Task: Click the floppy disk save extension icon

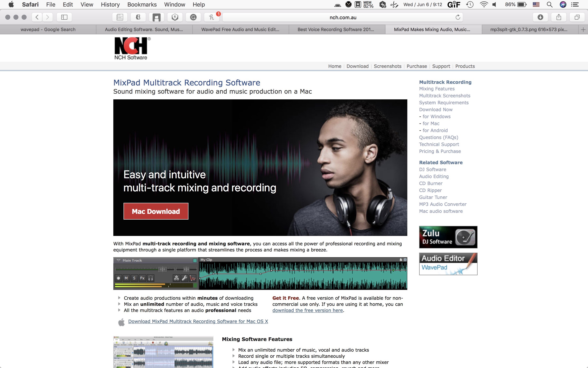Action: point(156,17)
